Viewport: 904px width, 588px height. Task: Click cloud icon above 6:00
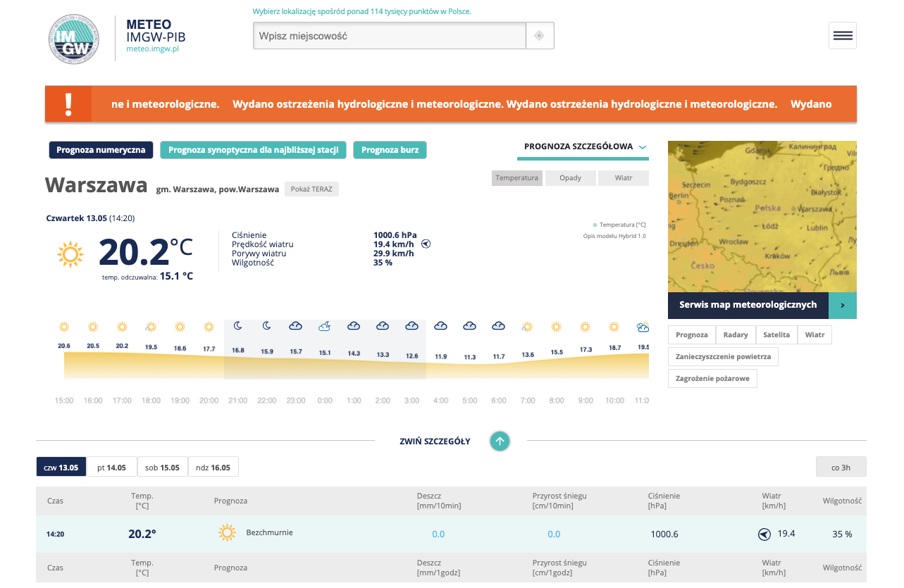(x=498, y=326)
